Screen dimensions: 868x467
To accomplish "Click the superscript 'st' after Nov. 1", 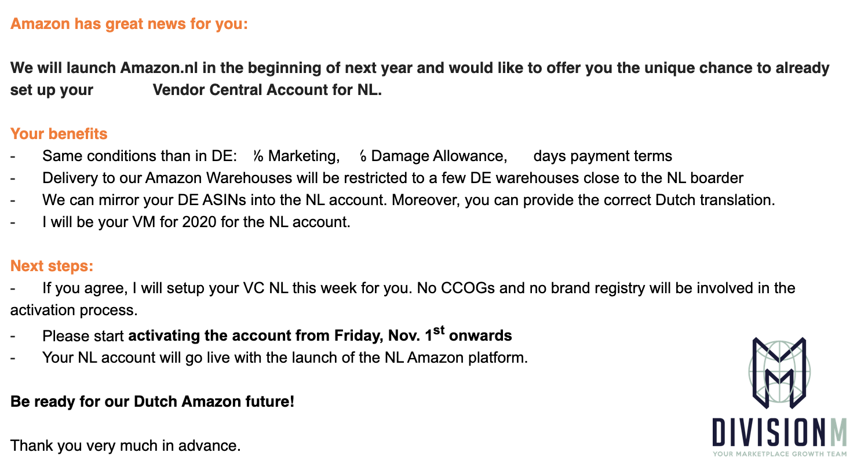I will pos(439,330).
